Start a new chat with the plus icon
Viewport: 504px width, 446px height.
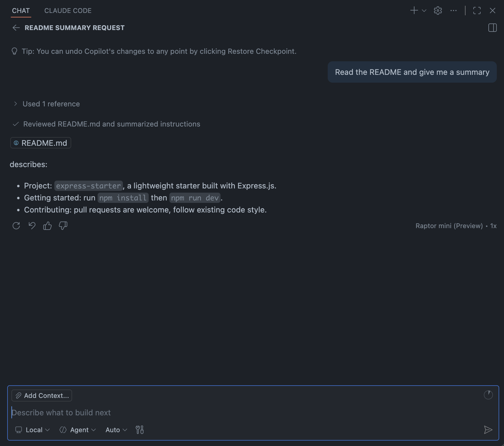tap(414, 11)
